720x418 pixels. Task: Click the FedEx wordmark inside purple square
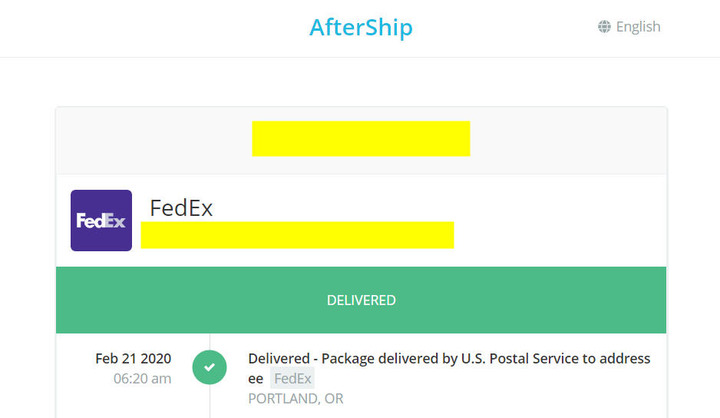pyautogui.click(x=101, y=221)
